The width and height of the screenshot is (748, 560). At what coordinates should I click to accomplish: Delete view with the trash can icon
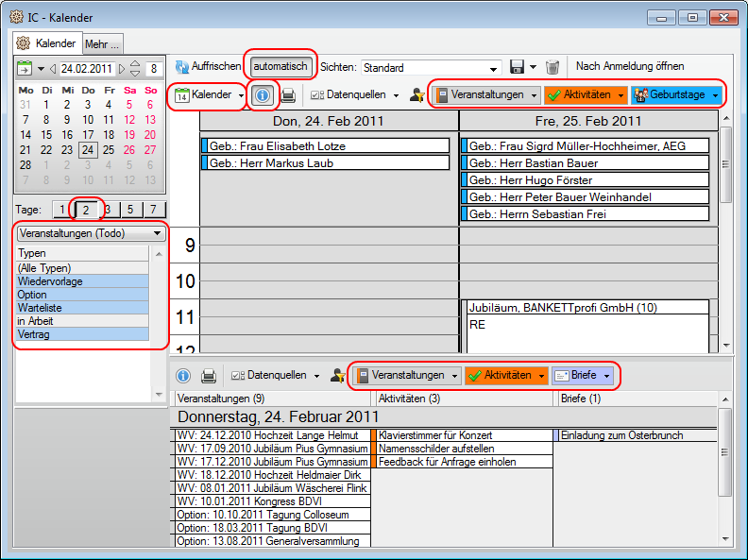552,67
